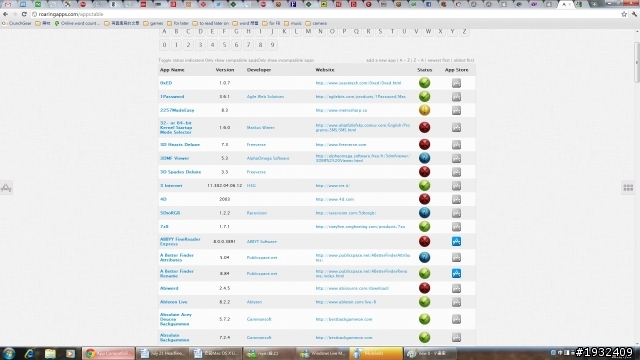
Task: Click the red status icon for 3D Spades Deluxe
Action: 424,172
